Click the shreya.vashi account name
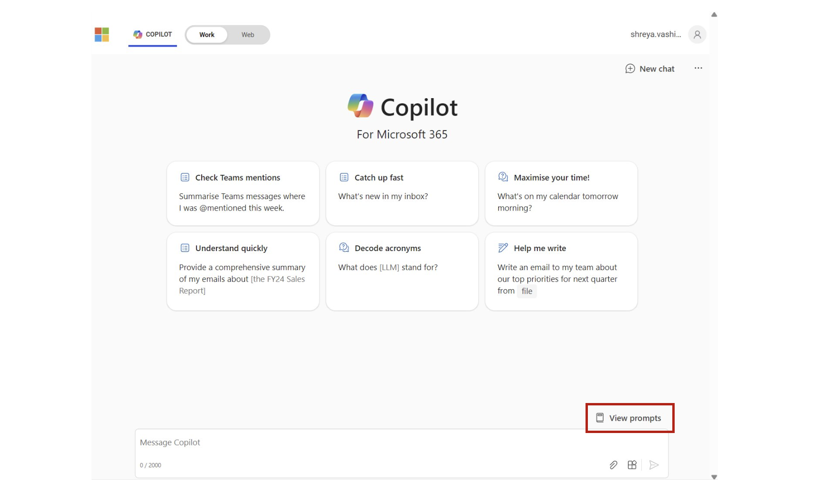The width and height of the screenshot is (822, 504). (656, 34)
